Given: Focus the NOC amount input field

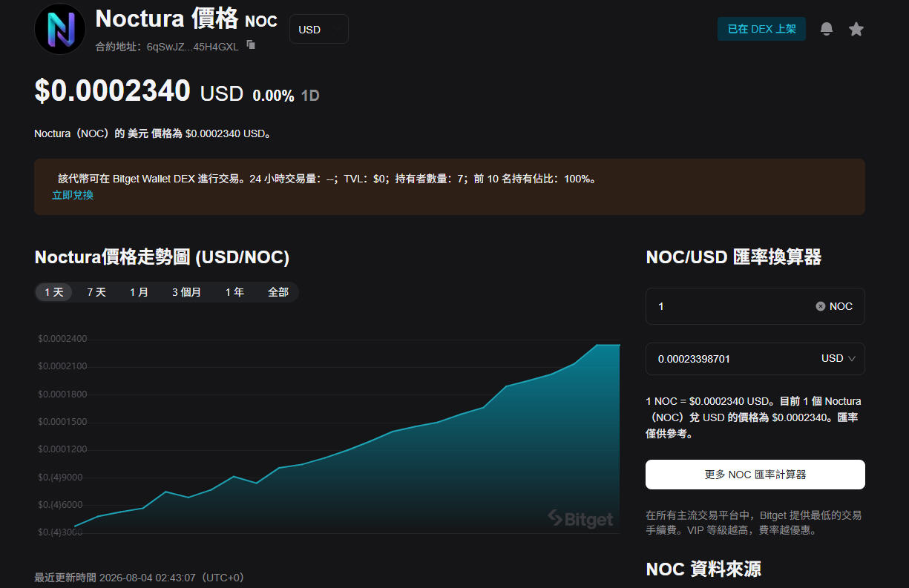Looking at the screenshot, I should click(755, 306).
